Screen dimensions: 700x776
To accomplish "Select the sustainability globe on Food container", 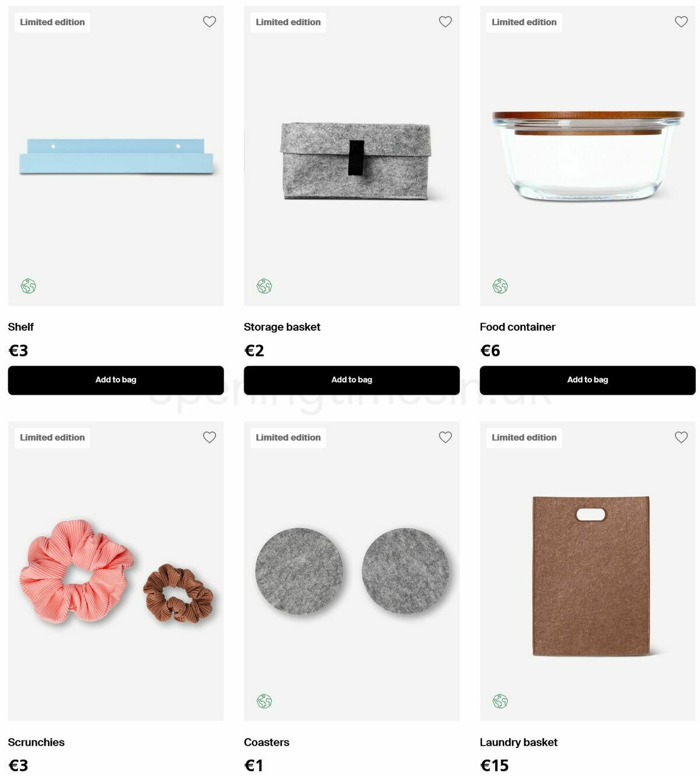I will (500, 286).
